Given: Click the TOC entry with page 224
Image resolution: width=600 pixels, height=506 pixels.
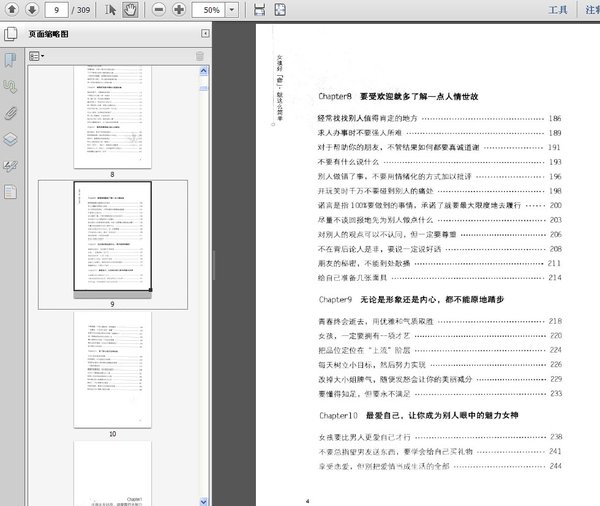Looking at the screenshot, I should tap(440, 350).
